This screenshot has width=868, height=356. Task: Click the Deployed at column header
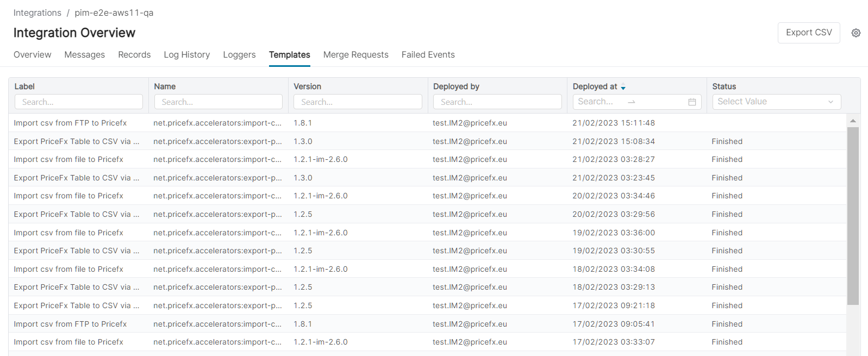[595, 86]
